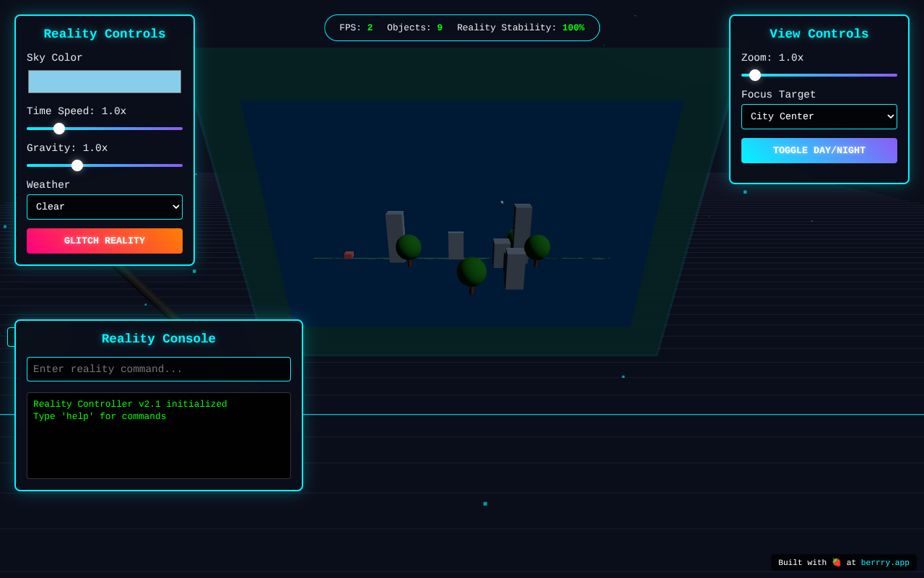Select the small red cube in the scene
The width and height of the screenshot is (924, 578).
pyautogui.click(x=349, y=255)
